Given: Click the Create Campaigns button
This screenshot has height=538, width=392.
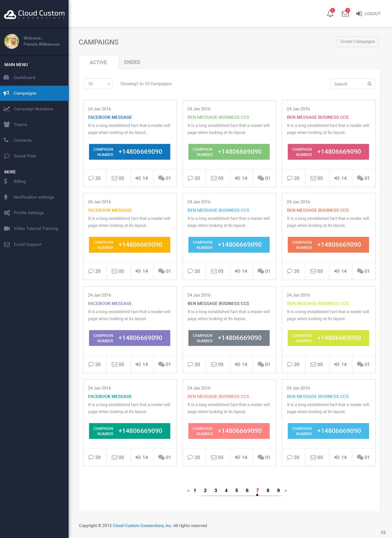Looking at the screenshot, I should tap(358, 42).
